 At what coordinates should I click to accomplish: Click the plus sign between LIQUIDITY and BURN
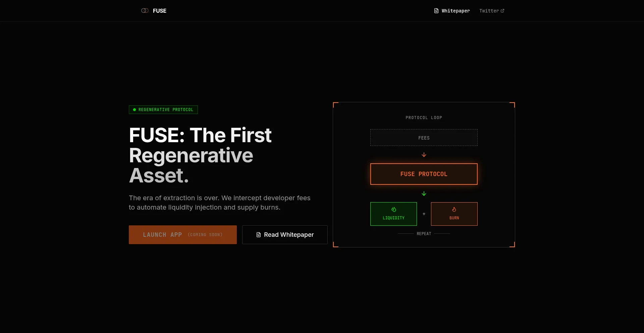pyautogui.click(x=424, y=214)
